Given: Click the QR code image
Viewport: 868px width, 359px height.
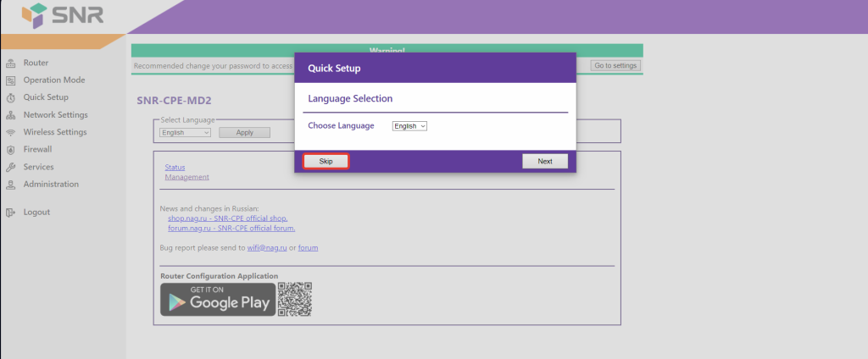Looking at the screenshot, I should tap(294, 299).
